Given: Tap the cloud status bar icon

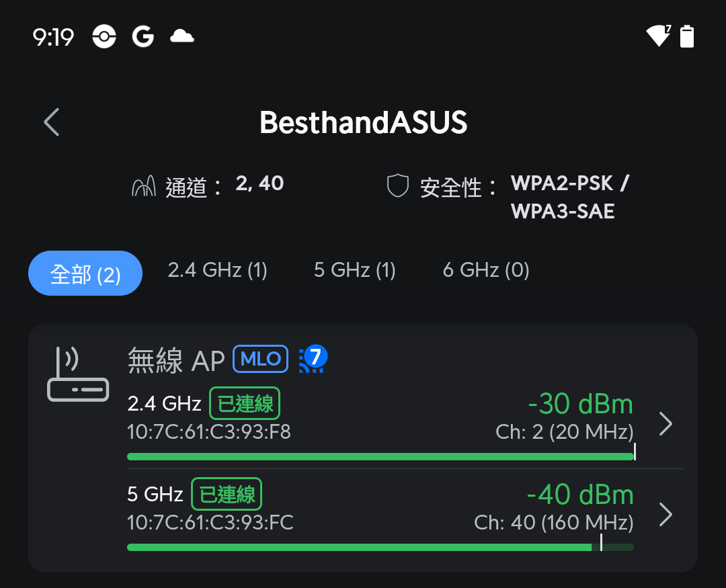Looking at the screenshot, I should coord(182,36).
